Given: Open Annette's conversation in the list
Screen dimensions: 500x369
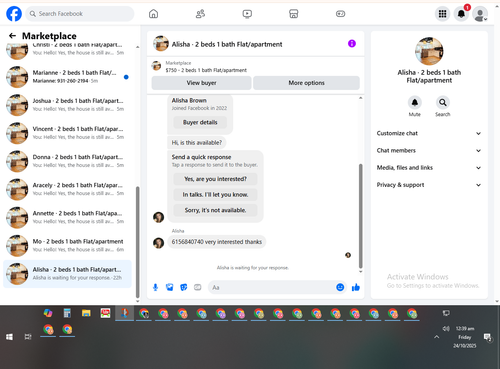Looking at the screenshot, I should (x=67, y=217).
